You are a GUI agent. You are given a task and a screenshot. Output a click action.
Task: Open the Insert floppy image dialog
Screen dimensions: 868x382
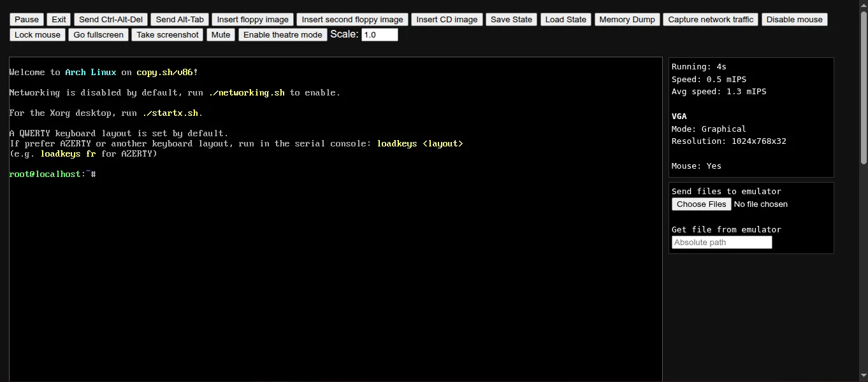click(x=253, y=20)
